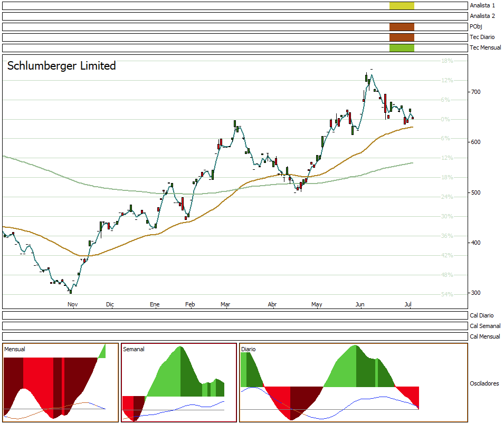This screenshot has width=504, height=424.
Task: Select the Cal Mensual row label
Action: [x=484, y=337]
